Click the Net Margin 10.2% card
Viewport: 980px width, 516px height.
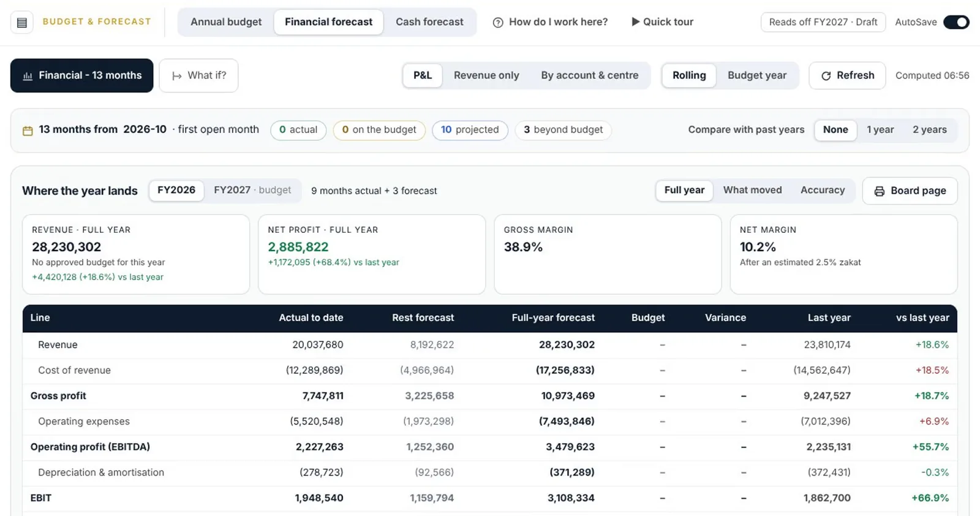pyautogui.click(x=843, y=254)
